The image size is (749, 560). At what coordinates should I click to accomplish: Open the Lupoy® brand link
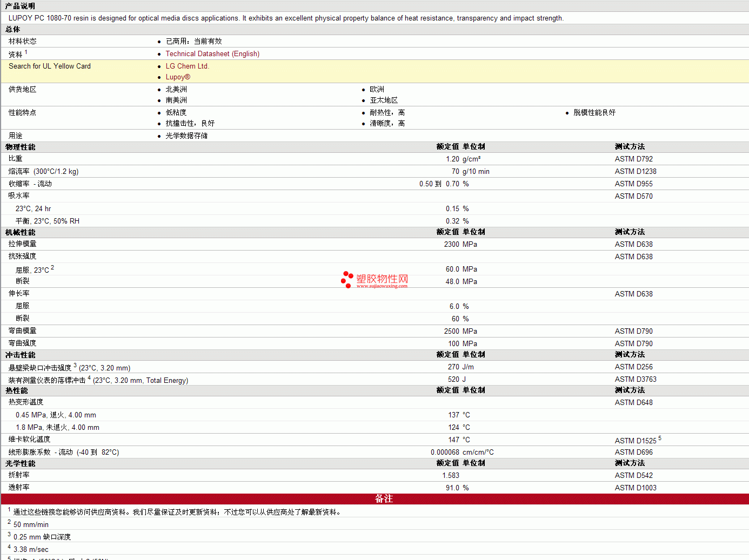point(178,77)
